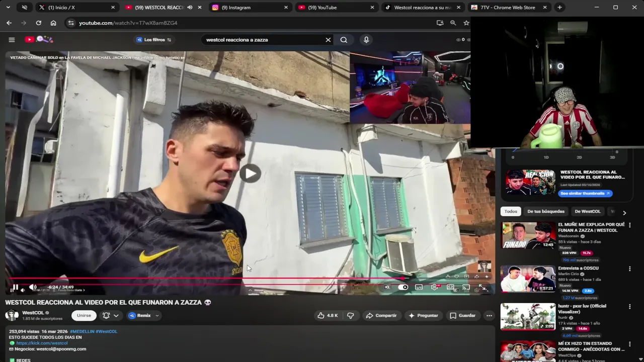Switch to the (59) YouTube tab

point(336,8)
